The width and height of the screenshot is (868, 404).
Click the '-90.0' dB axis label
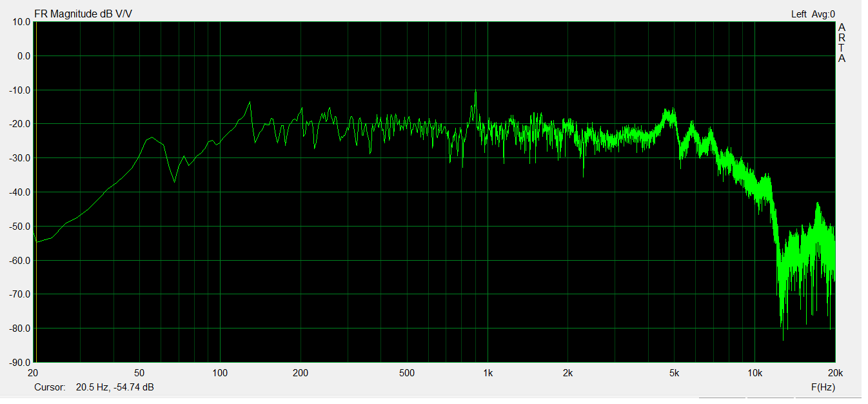tap(20, 363)
